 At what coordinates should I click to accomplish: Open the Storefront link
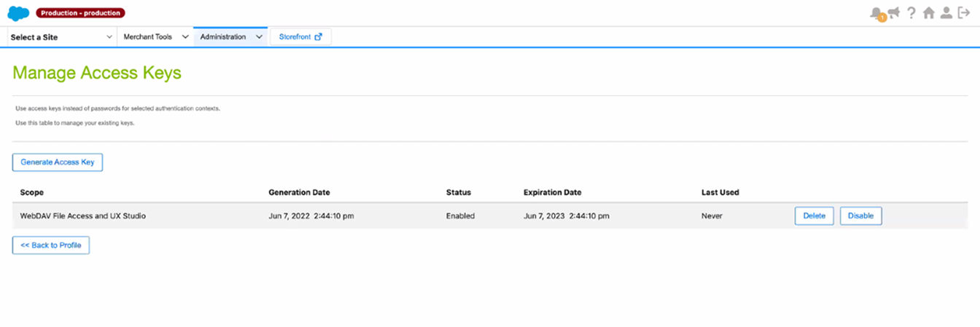295,37
